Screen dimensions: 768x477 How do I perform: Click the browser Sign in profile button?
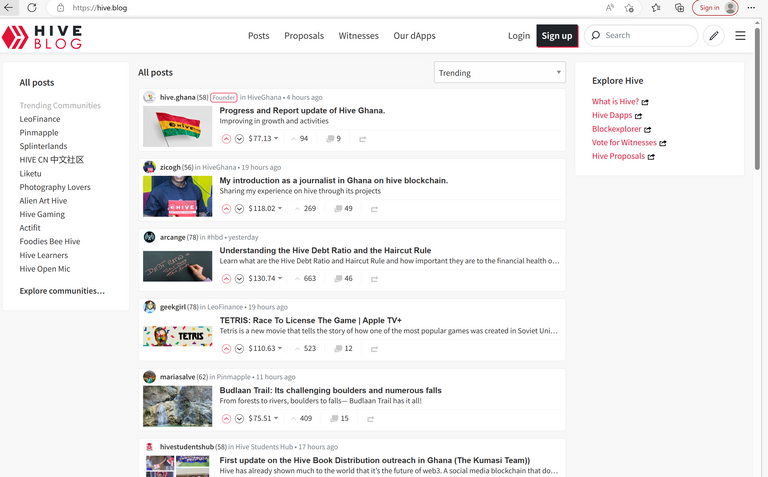(x=715, y=7)
